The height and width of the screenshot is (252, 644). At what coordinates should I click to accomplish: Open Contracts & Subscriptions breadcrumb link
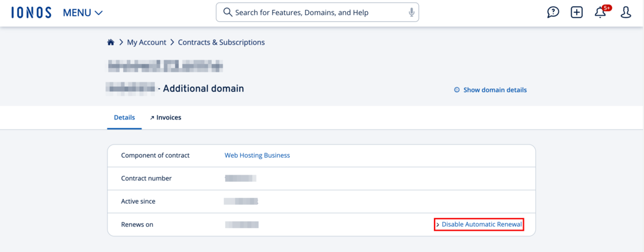(x=221, y=42)
